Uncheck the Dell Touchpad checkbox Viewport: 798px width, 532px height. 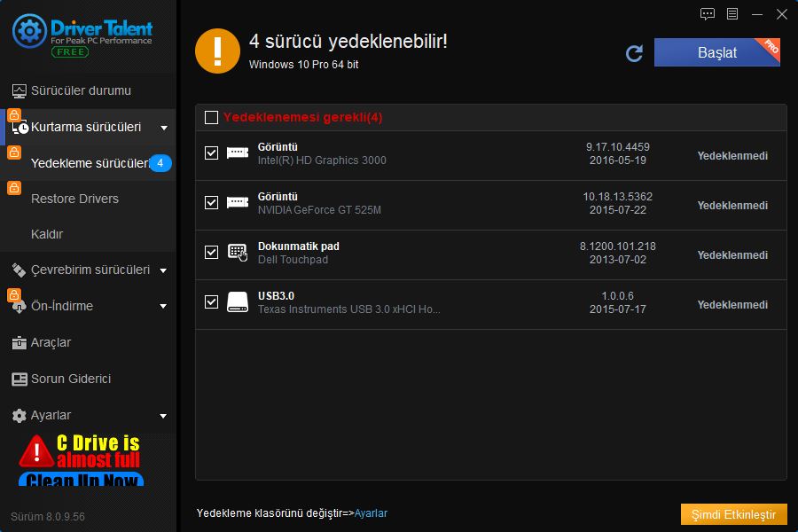pos(211,252)
